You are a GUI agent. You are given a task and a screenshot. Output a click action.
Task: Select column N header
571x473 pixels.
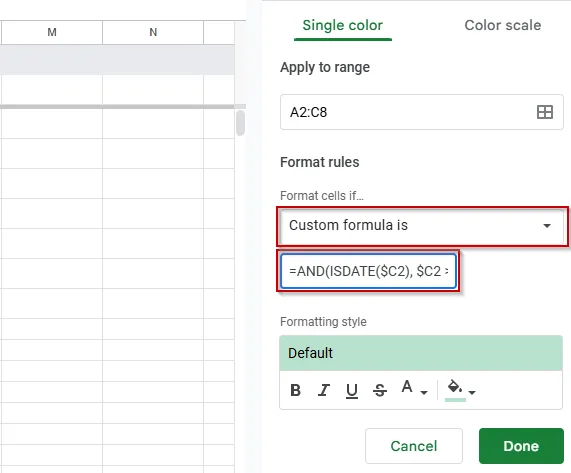click(153, 32)
